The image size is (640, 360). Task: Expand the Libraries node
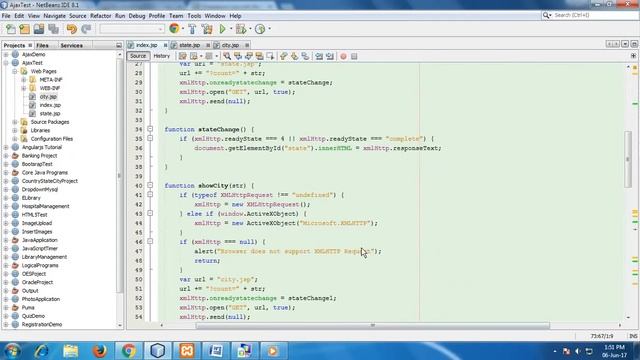(x=15, y=130)
